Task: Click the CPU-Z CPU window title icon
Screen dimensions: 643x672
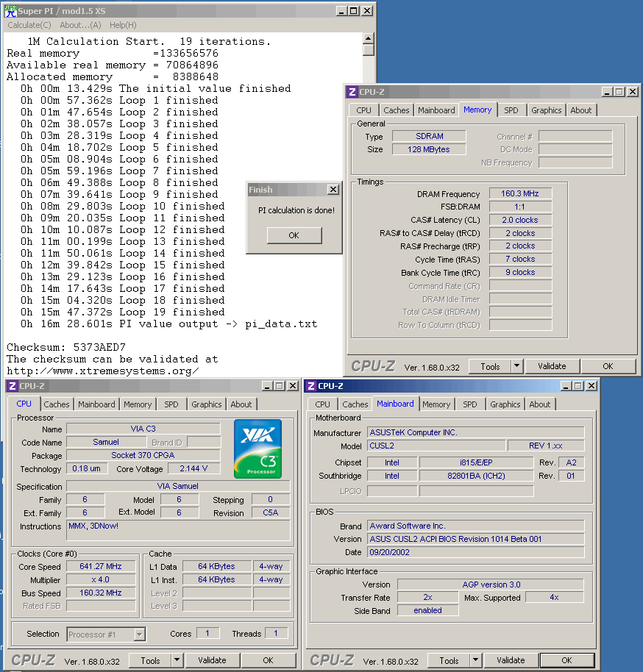Action: coord(13,386)
